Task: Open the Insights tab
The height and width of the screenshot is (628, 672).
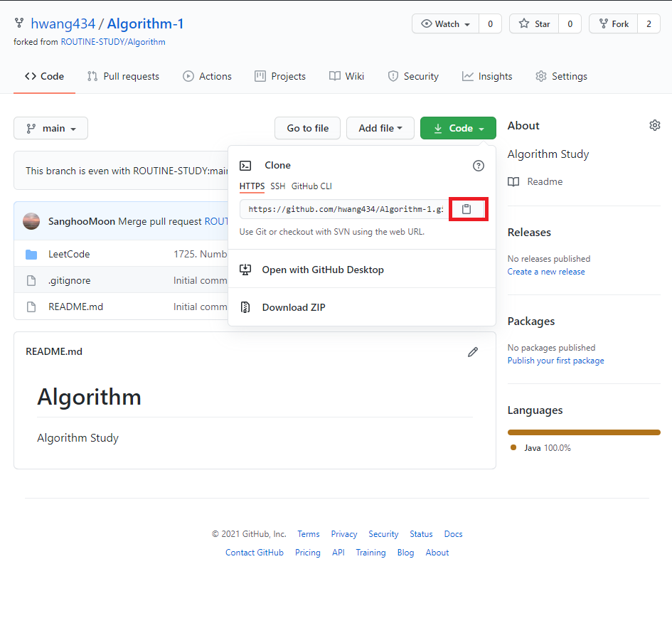Action: pos(487,76)
